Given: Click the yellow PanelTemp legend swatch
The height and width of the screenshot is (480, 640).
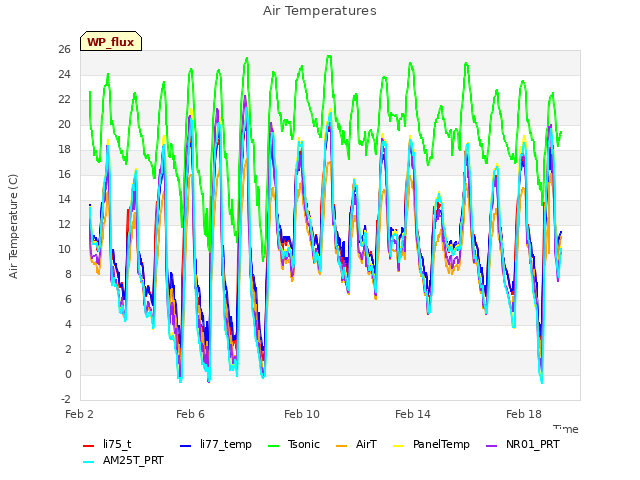Looking at the screenshot, I should point(399,446).
